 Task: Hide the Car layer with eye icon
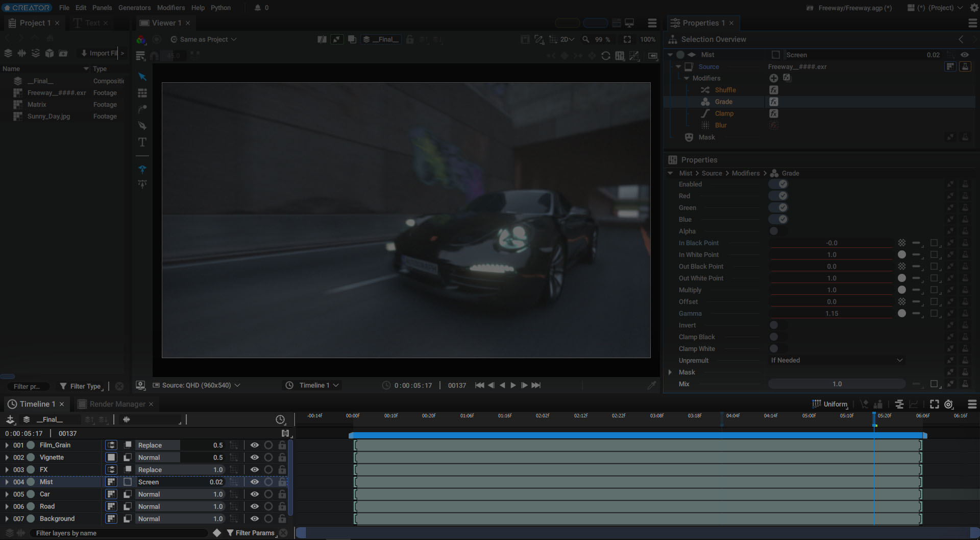point(255,494)
